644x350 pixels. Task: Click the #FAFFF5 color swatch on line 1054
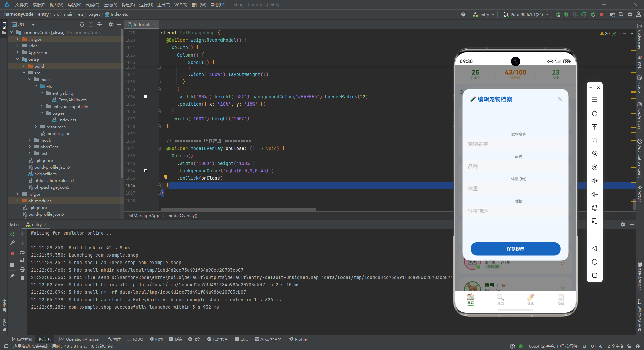(x=146, y=97)
